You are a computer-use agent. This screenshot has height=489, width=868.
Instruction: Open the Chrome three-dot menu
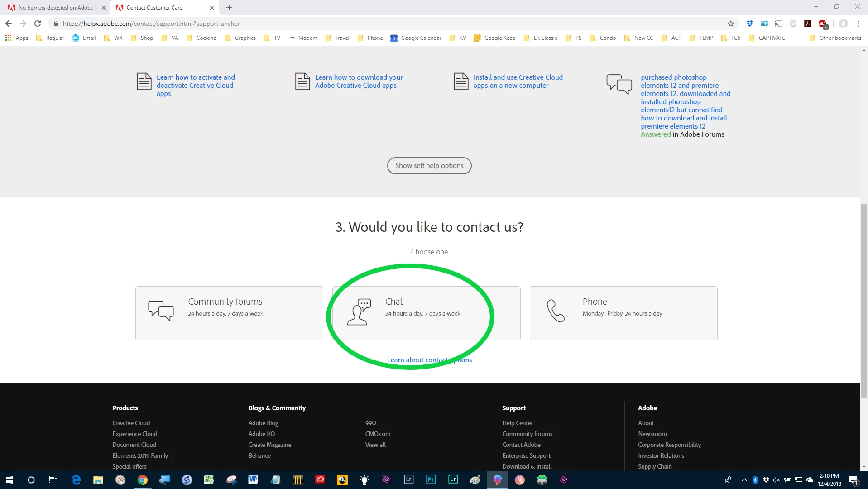[858, 24]
